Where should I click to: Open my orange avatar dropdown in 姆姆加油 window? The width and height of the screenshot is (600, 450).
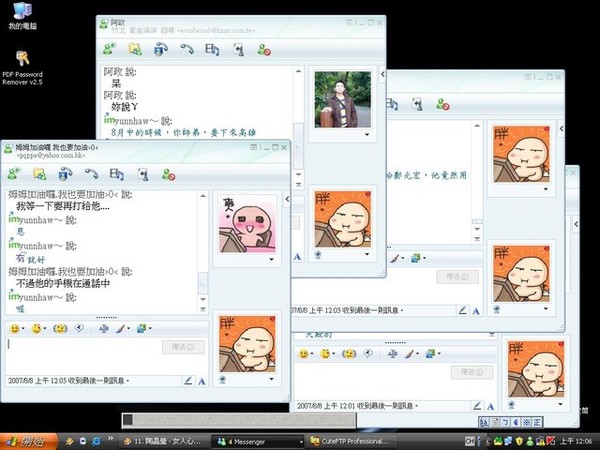point(271,379)
